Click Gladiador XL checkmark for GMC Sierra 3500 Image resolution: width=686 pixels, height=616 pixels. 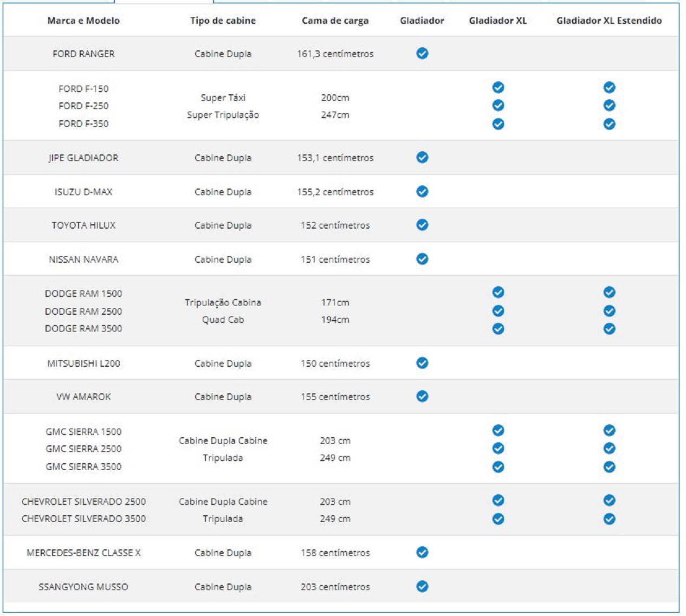point(498,466)
